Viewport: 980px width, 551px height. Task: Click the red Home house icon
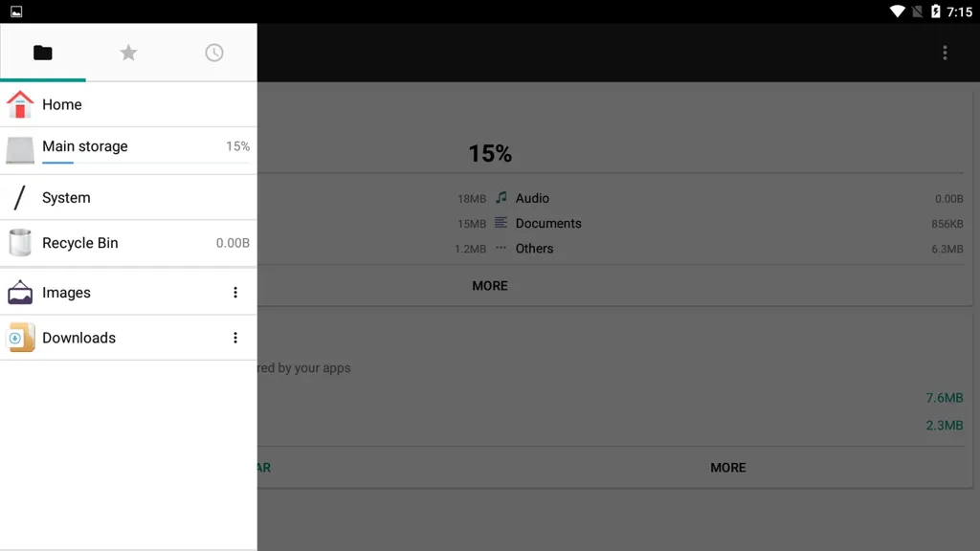click(x=20, y=104)
